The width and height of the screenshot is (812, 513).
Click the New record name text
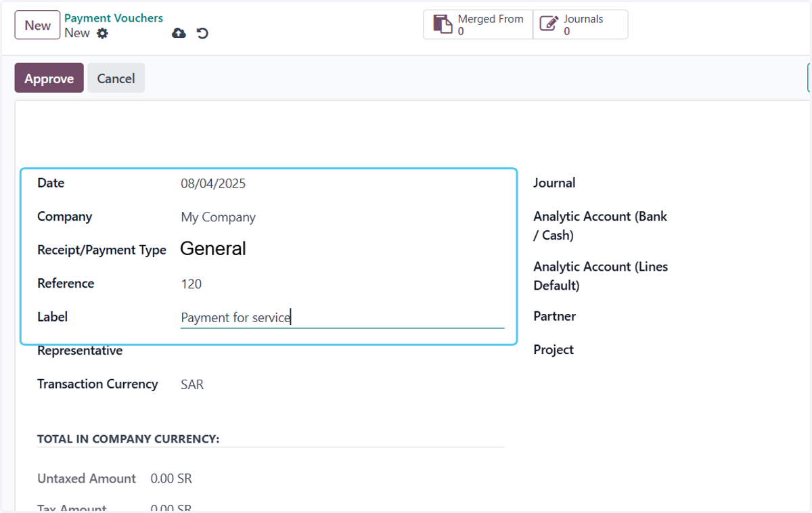pyautogui.click(x=77, y=33)
